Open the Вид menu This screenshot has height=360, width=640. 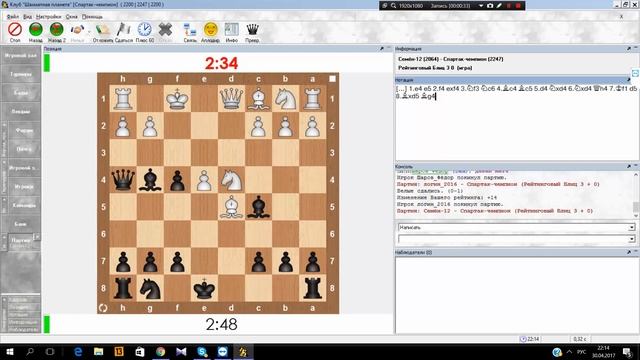pyautogui.click(x=27, y=17)
